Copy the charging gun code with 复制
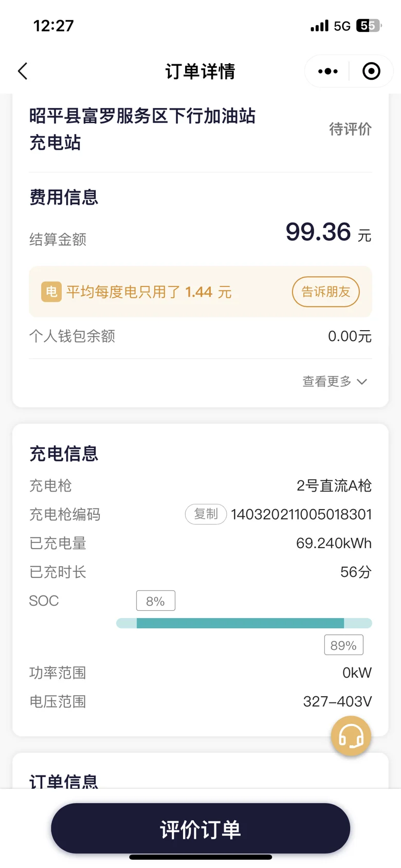The height and width of the screenshot is (868, 401). coord(206,514)
